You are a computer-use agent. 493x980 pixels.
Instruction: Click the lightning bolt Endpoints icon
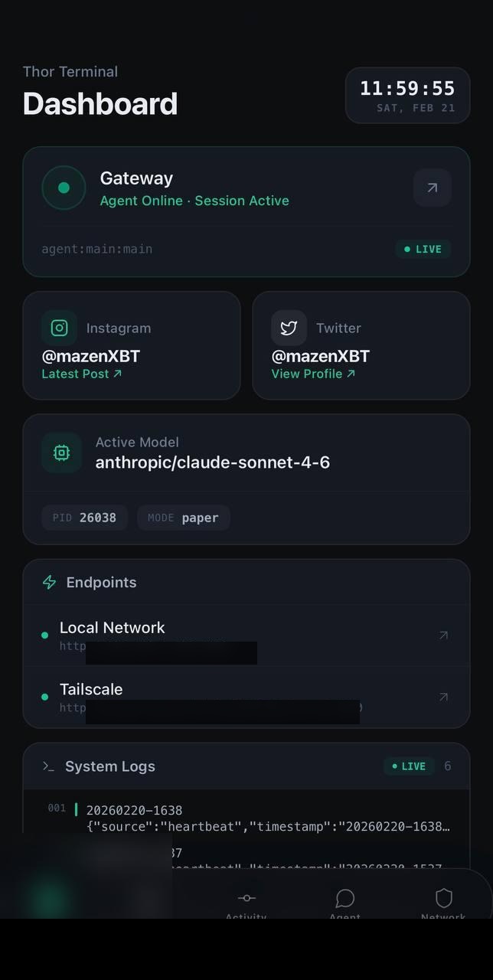point(49,582)
